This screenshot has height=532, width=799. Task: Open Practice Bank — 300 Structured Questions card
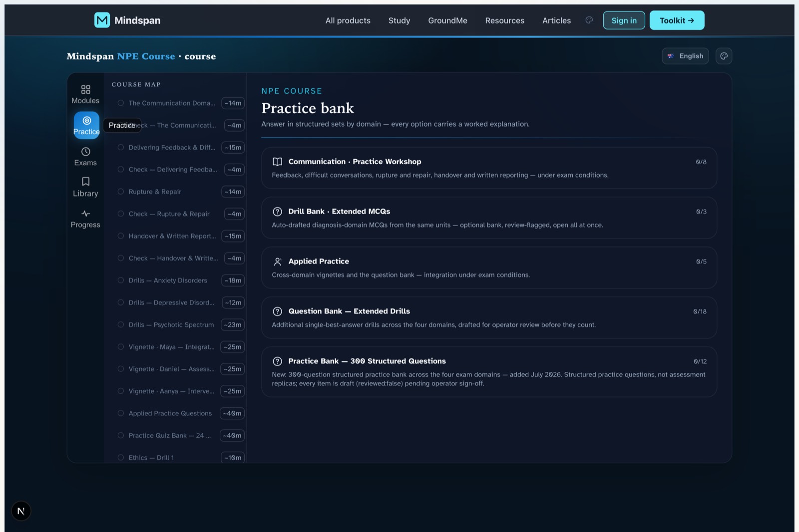[489, 372]
